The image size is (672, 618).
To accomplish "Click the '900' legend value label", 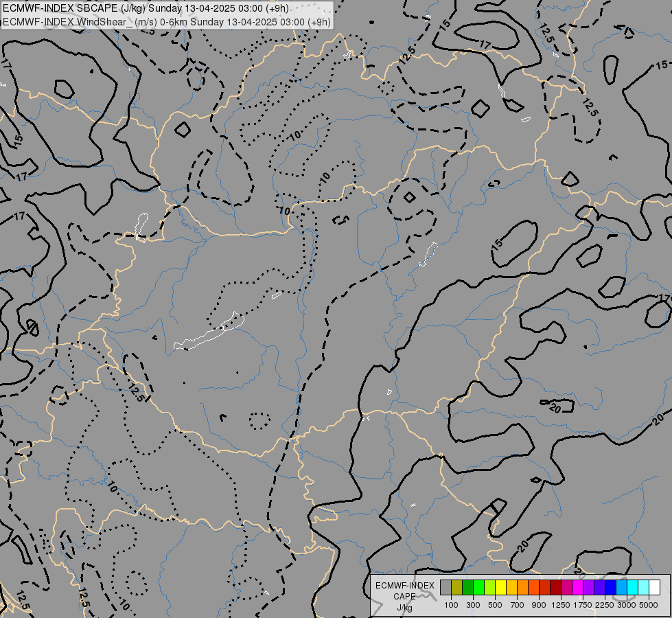I will [x=539, y=605].
